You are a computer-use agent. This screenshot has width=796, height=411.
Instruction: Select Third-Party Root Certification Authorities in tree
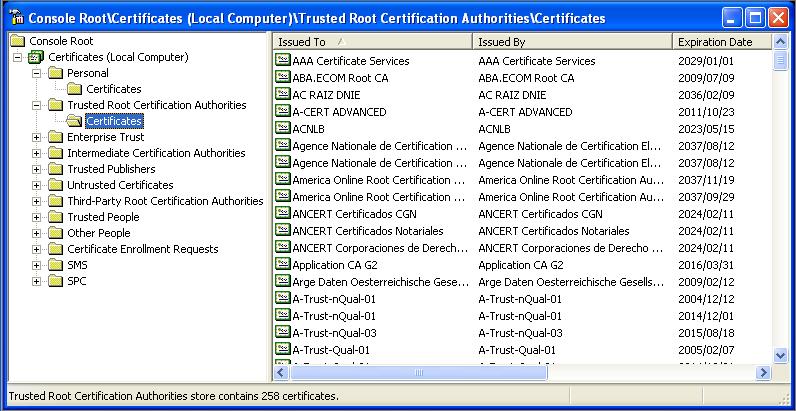pyautogui.click(x=165, y=201)
